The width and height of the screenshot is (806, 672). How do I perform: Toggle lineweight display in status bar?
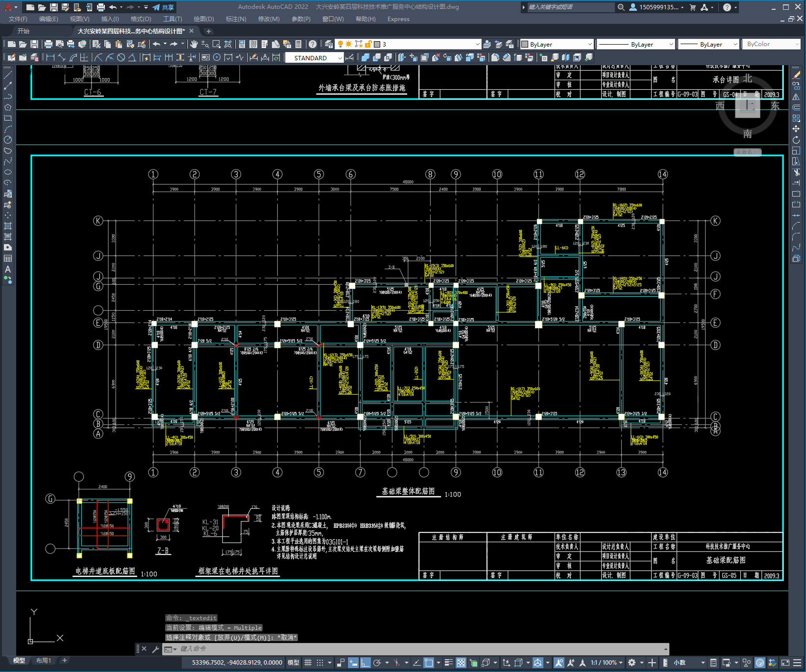pyautogui.click(x=448, y=663)
